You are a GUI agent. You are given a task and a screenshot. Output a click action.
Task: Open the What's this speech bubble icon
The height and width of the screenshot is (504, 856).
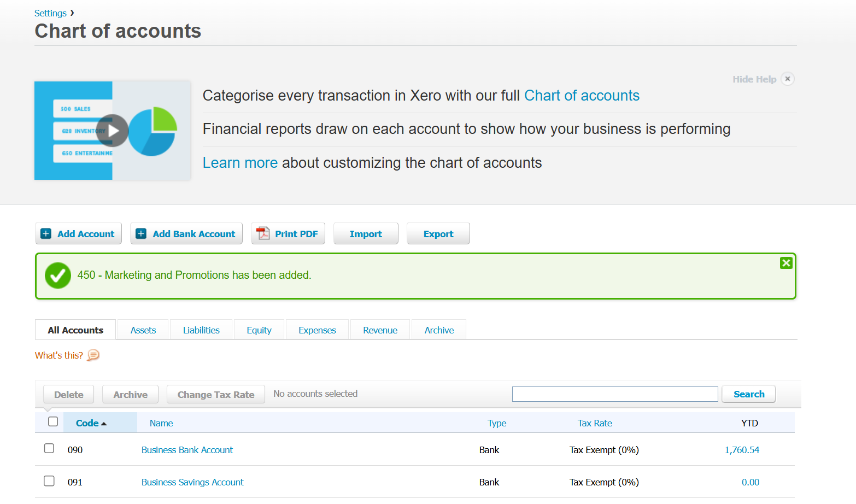(x=93, y=355)
